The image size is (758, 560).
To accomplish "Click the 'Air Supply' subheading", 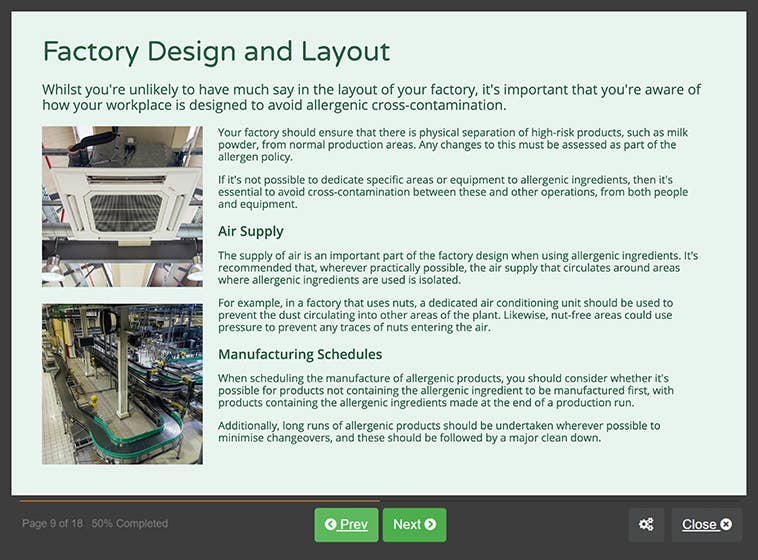I will (250, 232).
